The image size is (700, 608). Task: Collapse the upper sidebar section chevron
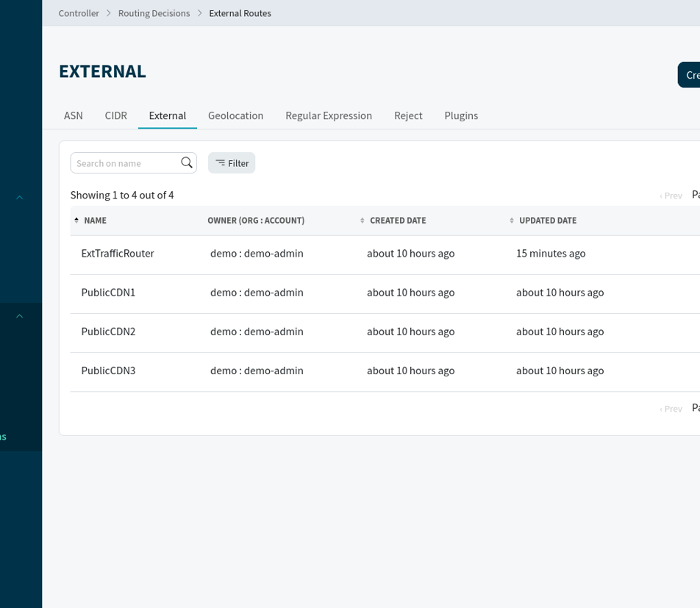click(x=20, y=197)
